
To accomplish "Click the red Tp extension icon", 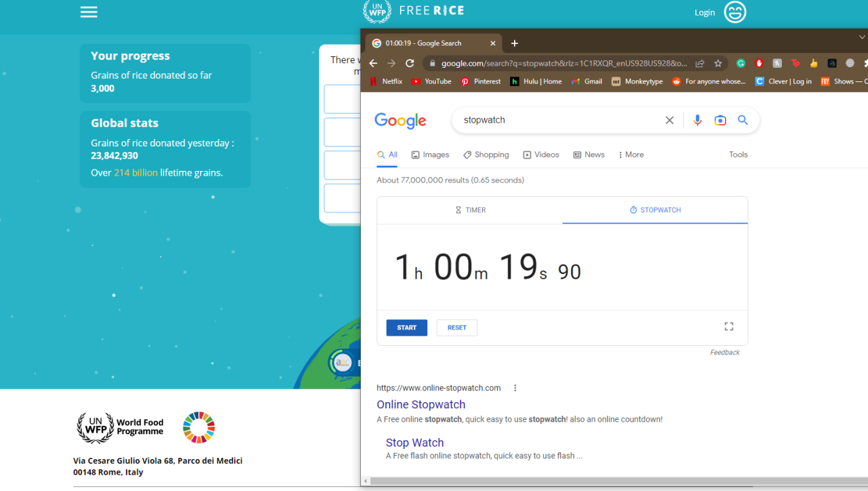I will click(x=795, y=63).
